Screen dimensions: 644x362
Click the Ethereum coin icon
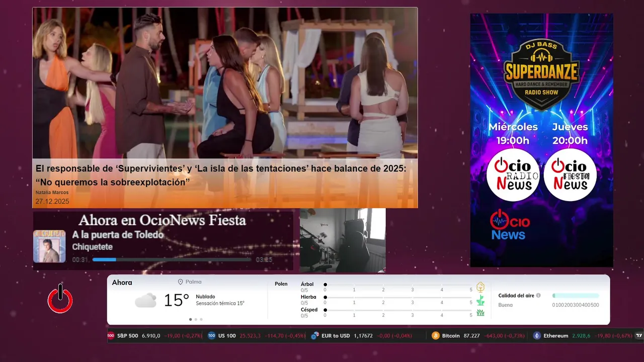coord(537,335)
